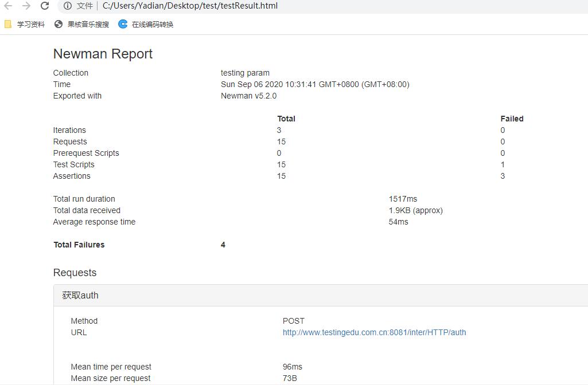This screenshot has width=588, height=385.
Task: Click the 'Test Scripts' row label
Action: [x=73, y=164]
